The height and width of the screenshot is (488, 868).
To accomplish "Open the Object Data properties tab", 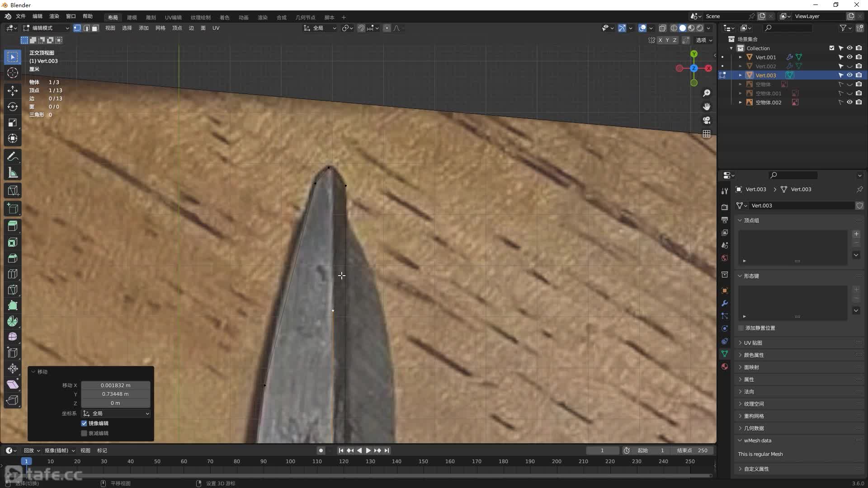I will click(725, 354).
